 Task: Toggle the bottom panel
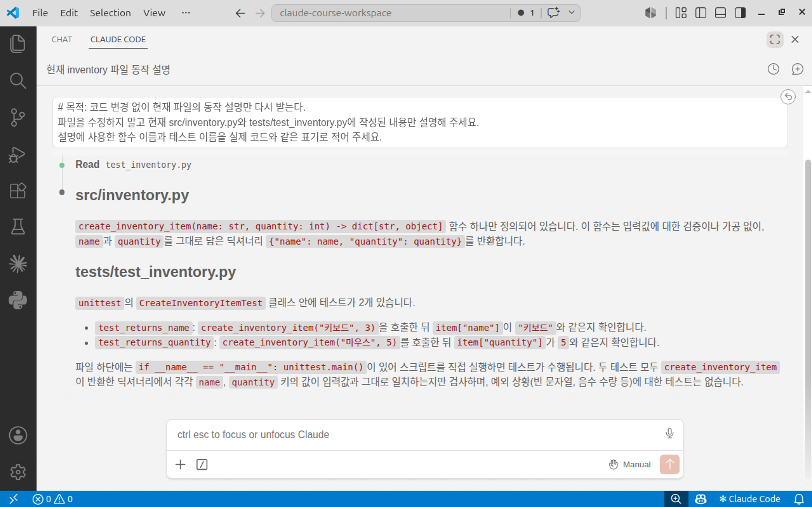(x=720, y=13)
